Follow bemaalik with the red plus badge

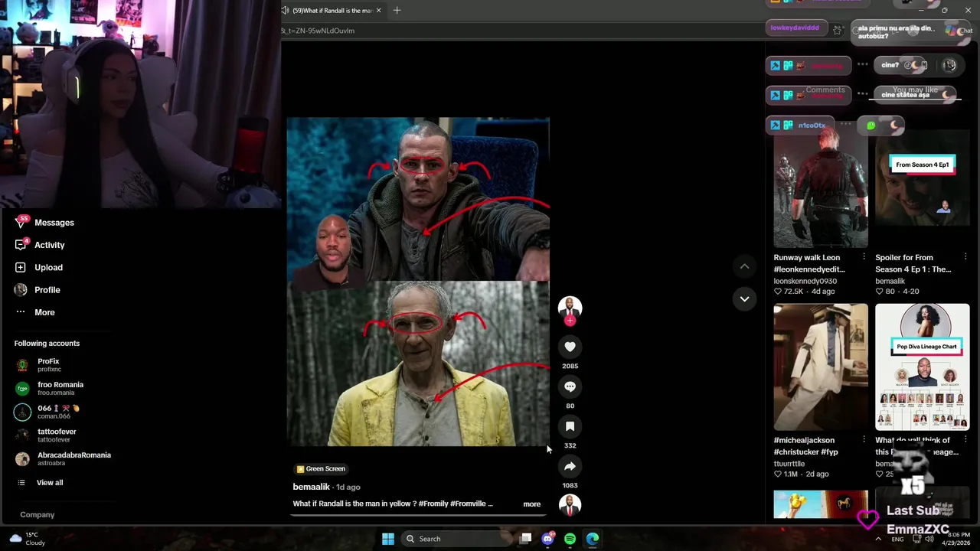570,321
